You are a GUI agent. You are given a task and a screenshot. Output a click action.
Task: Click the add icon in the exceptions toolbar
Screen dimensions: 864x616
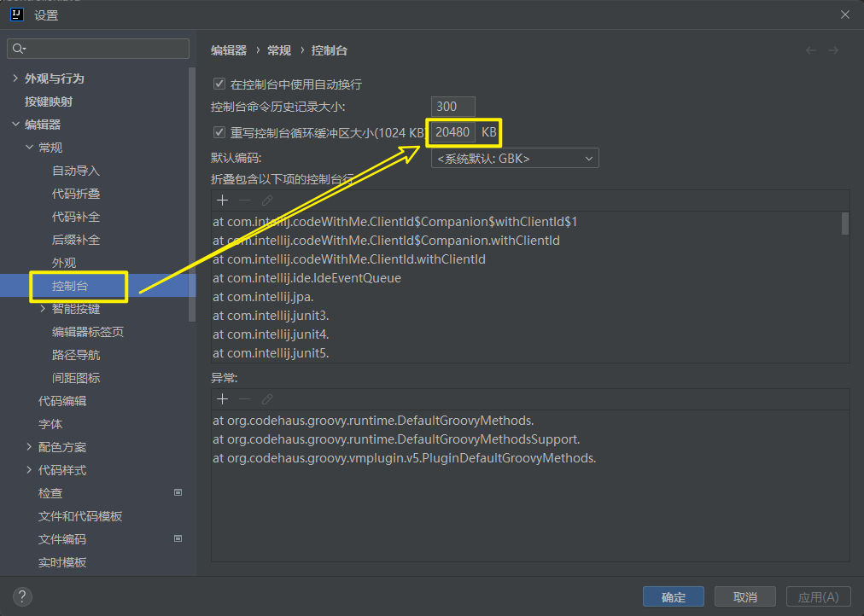[x=222, y=399]
